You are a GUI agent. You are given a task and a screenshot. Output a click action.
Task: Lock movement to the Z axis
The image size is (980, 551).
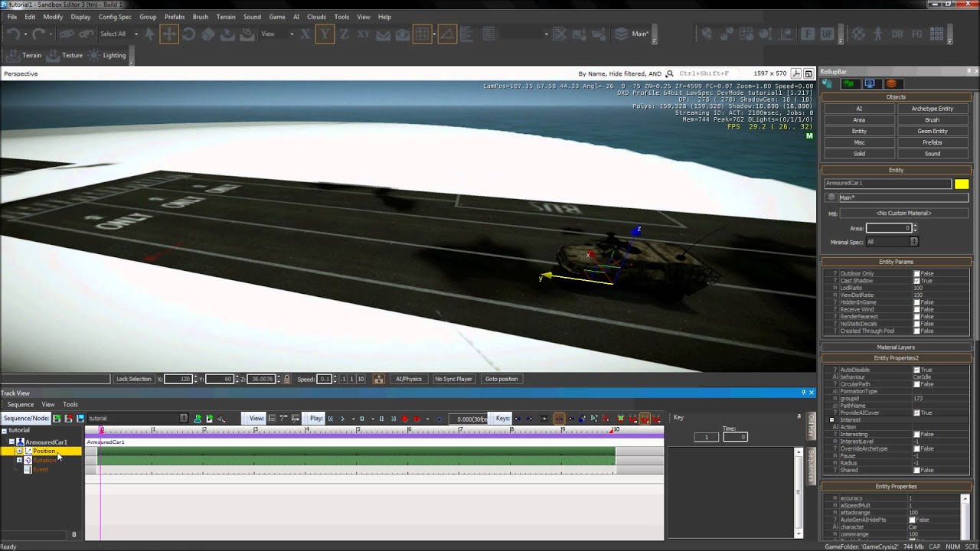point(345,34)
